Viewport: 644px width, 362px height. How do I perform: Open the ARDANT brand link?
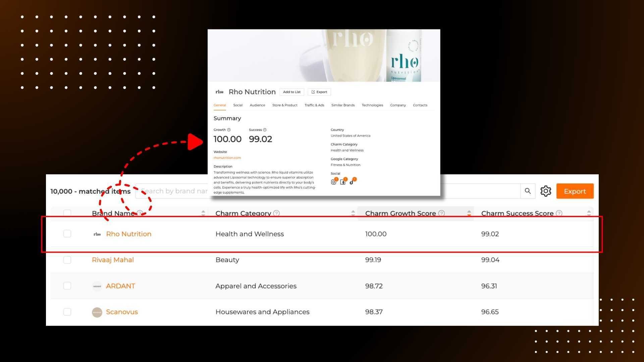click(x=120, y=286)
